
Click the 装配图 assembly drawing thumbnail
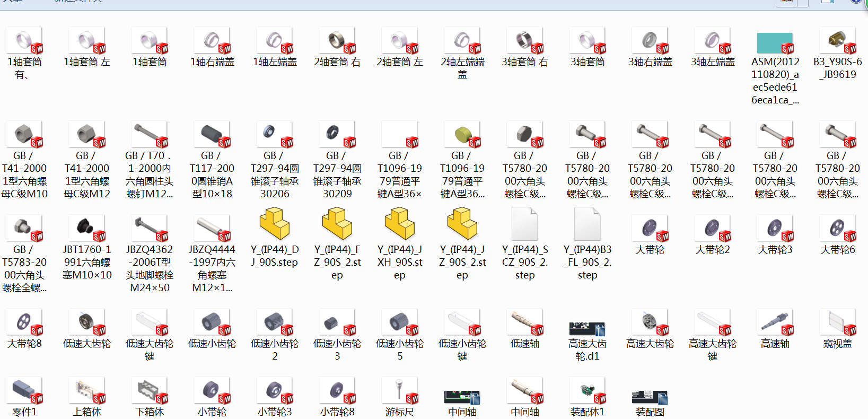(x=650, y=397)
